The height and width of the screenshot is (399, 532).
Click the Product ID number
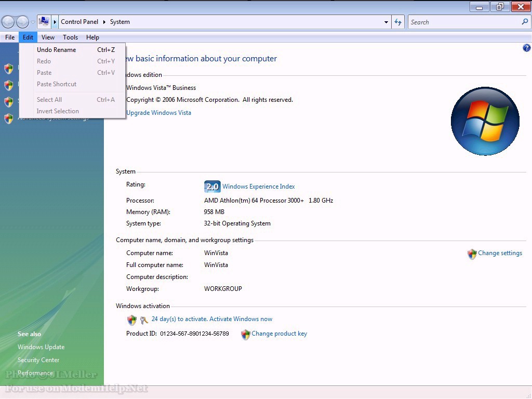click(194, 334)
